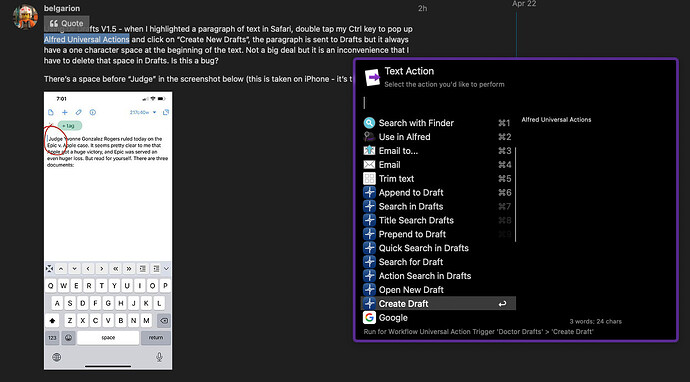Viewport: 690px width, 382px height.
Task: Click the 2h post timestamp
Action: tap(422, 8)
